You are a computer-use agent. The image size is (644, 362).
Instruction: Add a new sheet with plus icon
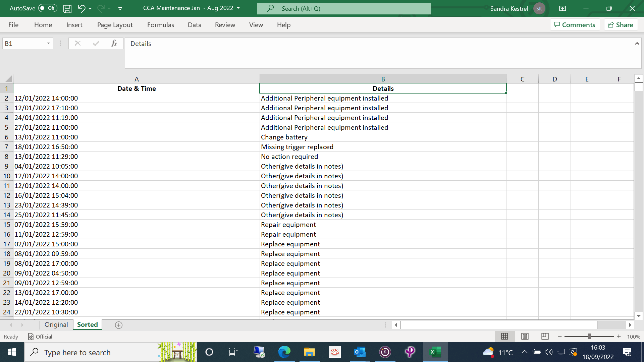(119, 325)
